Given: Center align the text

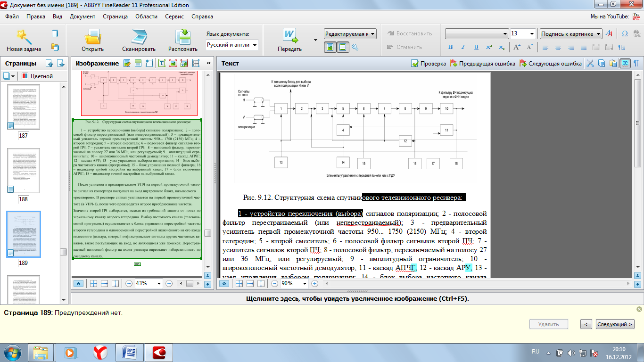Looking at the screenshot, I should (x=558, y=47).
